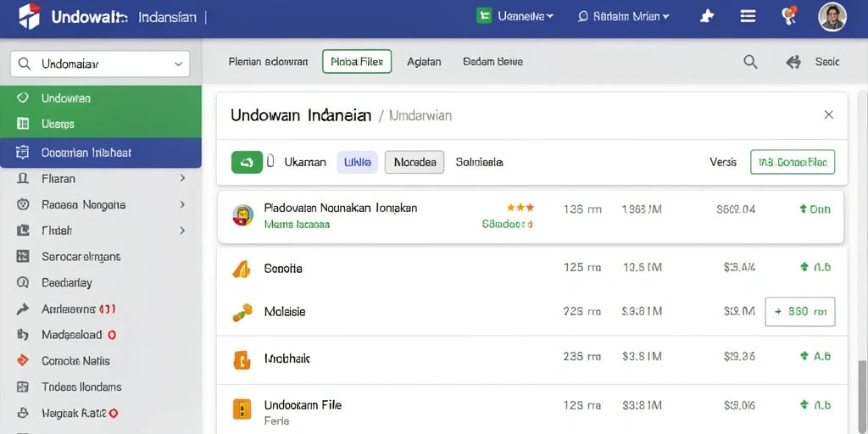Click the green cloud button in filter bar
868x434 pixels.
point(247,162)
